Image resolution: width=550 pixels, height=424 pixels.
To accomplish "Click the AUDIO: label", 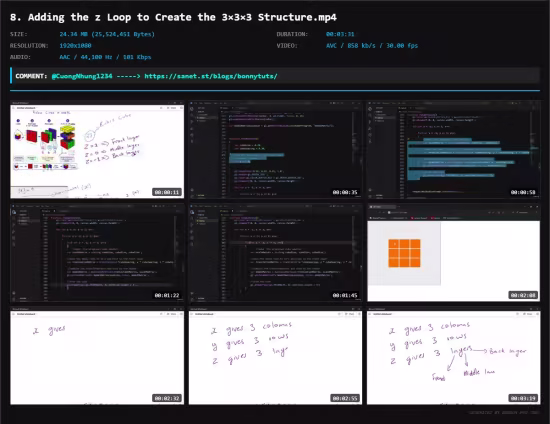I will [x=20, y=57].
